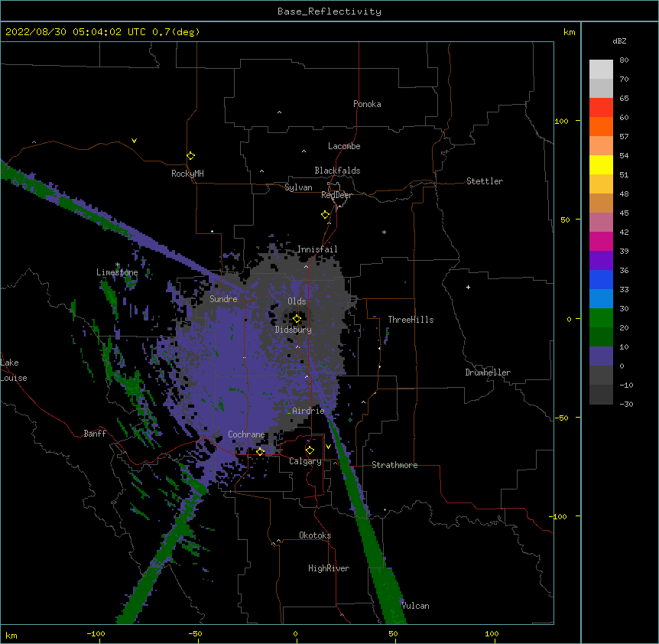Click the -100 tick on the bottom axis

pos(96,633)
